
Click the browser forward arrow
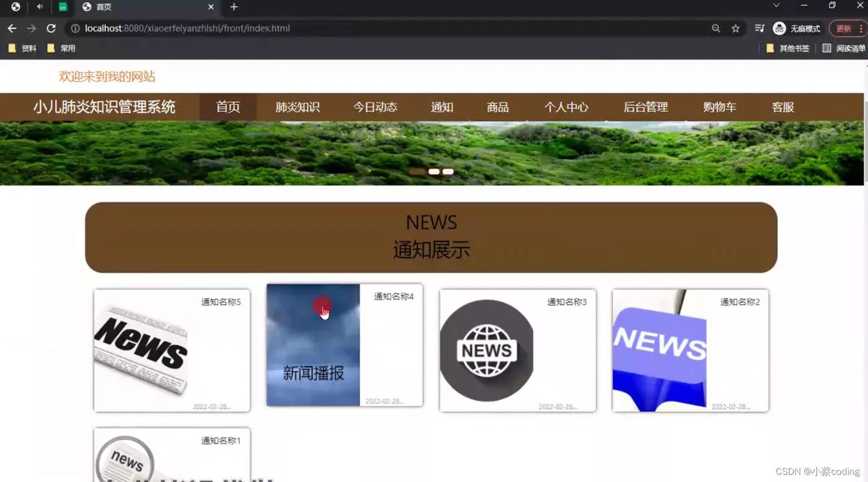pos(32,29)
